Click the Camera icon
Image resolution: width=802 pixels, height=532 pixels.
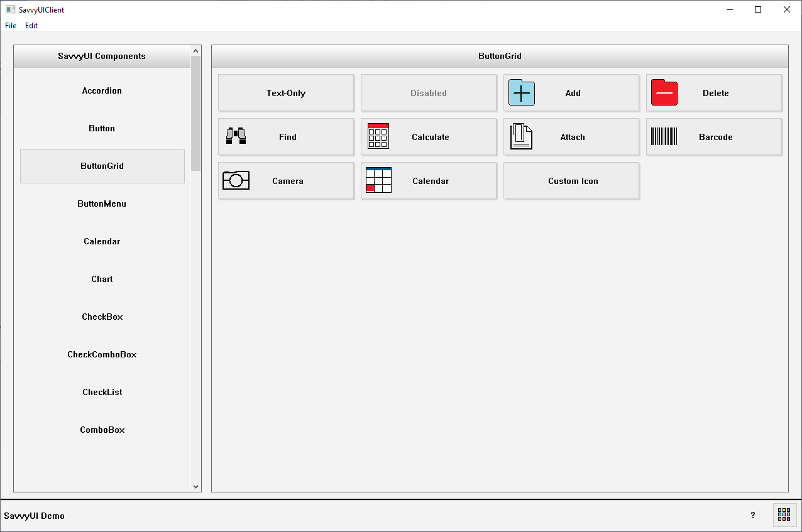click(x=236, y=180)
